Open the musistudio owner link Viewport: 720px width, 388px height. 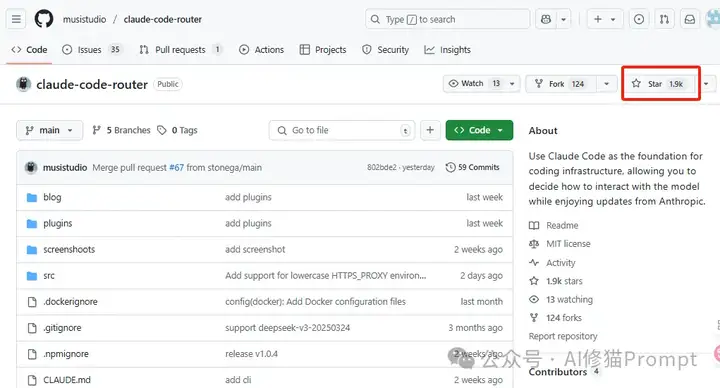tap(84, 19)
